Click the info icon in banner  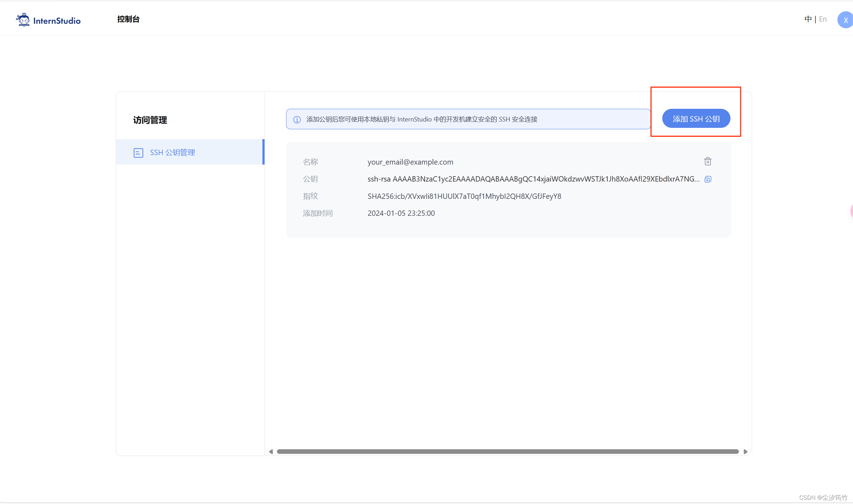point(297,120)
